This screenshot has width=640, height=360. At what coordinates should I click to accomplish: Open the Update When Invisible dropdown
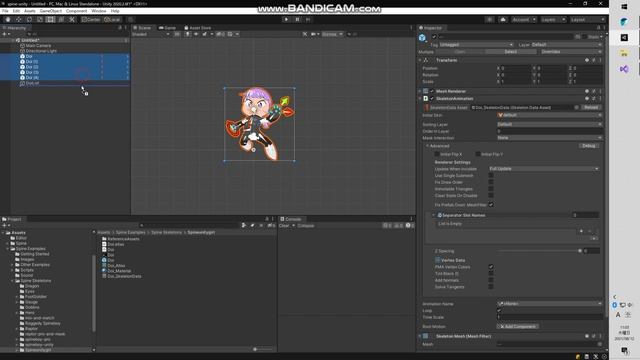pos(544,169)
